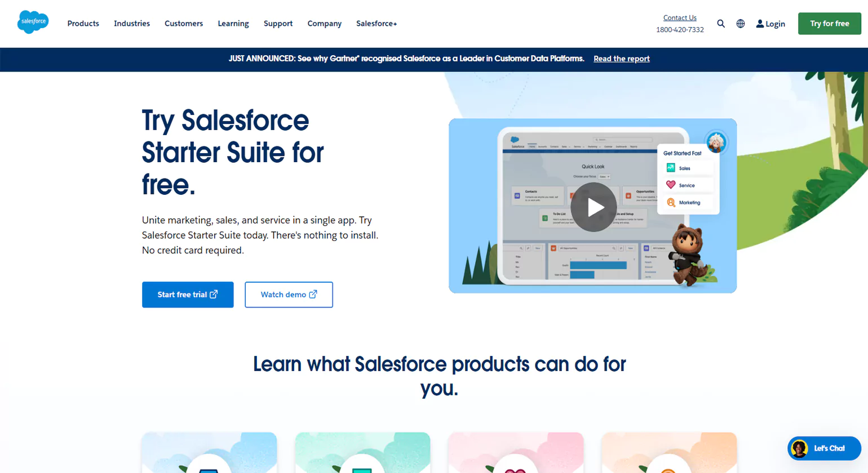Viewport: 868px width, 473px height.
Task: Click the chat avatar on the Let's Chat bubble
Action: point(800,448)
